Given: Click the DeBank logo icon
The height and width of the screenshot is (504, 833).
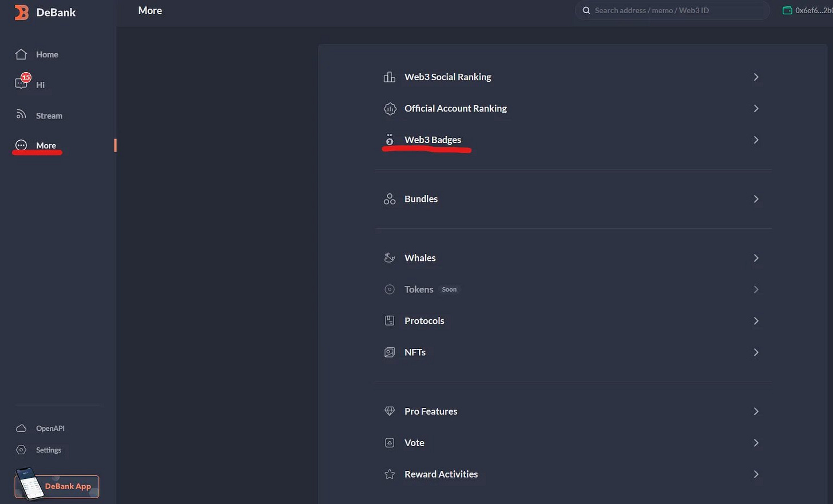Looking at the screenshot, I should tap(21, 12).
